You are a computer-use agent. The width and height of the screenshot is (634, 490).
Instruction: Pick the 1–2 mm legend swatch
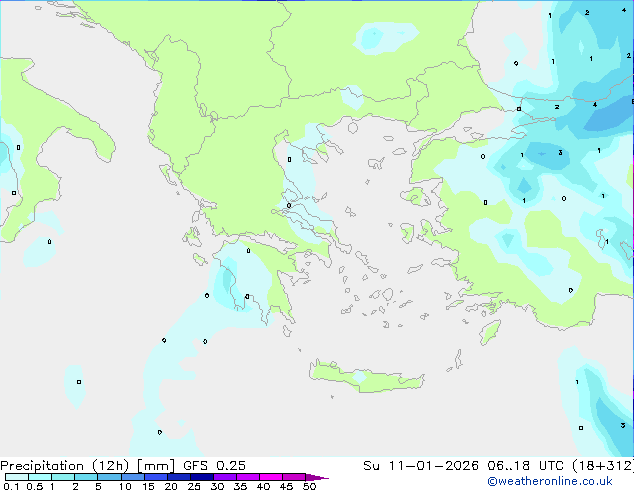coord(63,477)
